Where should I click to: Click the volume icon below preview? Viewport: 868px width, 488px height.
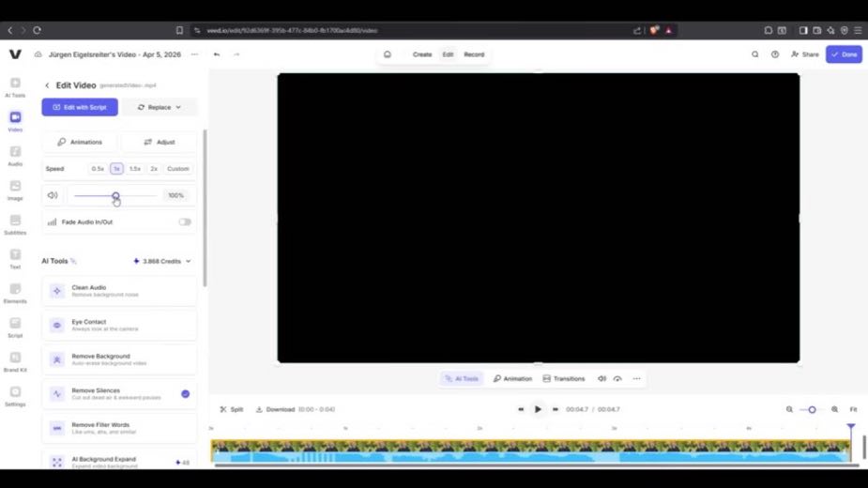(602, 379)
